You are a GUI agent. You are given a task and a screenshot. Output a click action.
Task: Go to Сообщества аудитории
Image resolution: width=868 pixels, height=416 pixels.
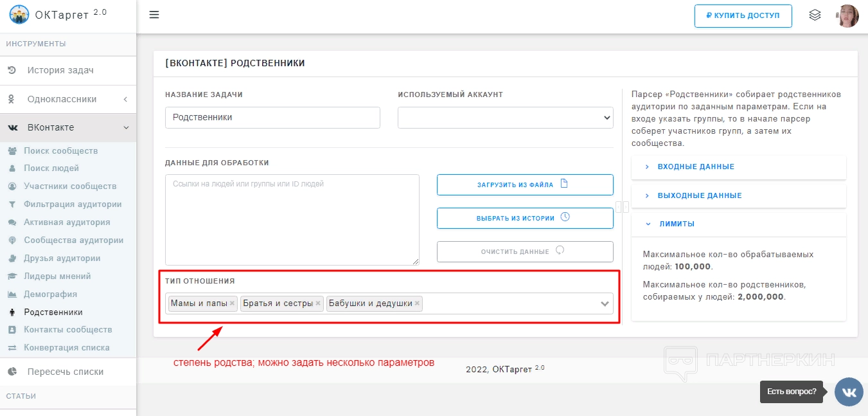tap(74, 240)
